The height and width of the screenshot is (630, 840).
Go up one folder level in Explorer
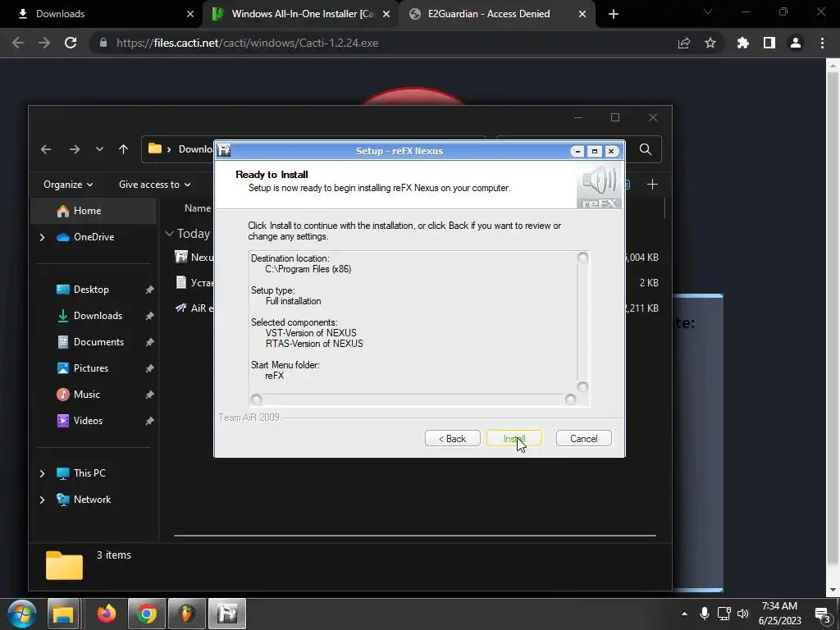click(123, 149)
